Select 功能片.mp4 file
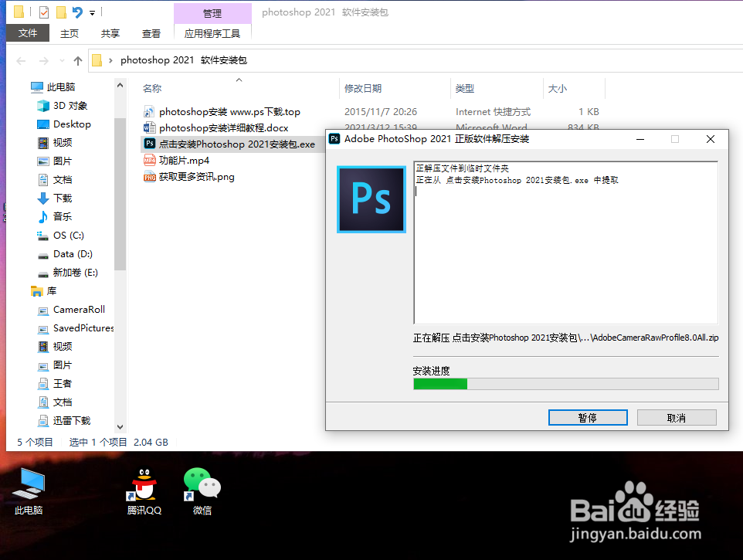This screenshot has height=560, width=743. (x=184, y=160)
